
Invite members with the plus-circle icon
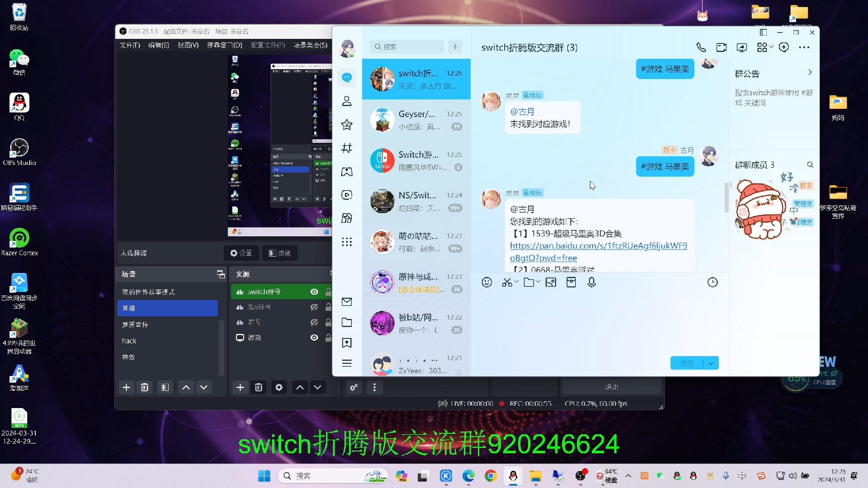pyautogui.click(x=784, y=47)
